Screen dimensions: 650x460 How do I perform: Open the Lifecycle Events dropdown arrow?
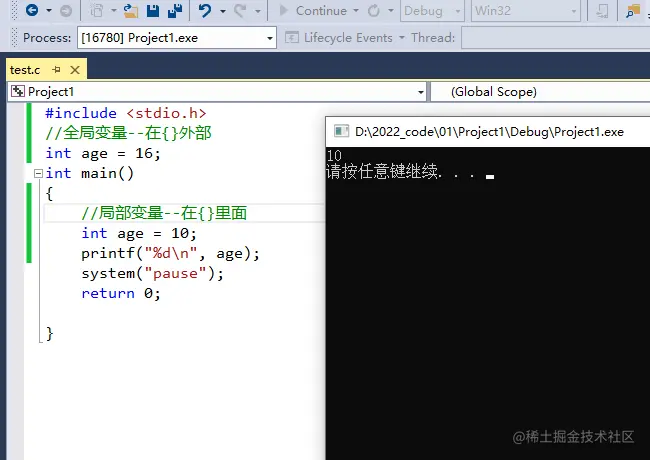[x=401, y=38]
